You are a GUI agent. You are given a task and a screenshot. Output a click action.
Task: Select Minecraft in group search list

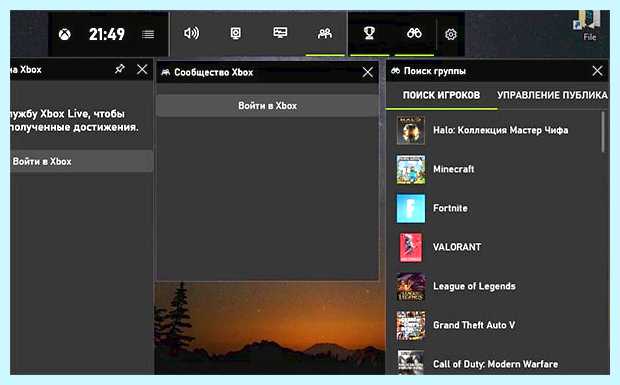(x=493, y=169)
